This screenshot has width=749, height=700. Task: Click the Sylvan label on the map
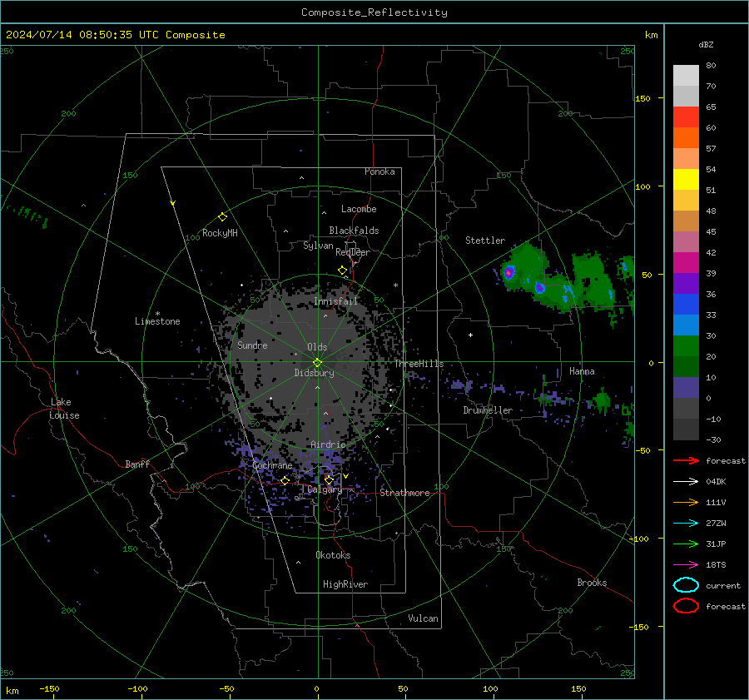tap(318, 246)
